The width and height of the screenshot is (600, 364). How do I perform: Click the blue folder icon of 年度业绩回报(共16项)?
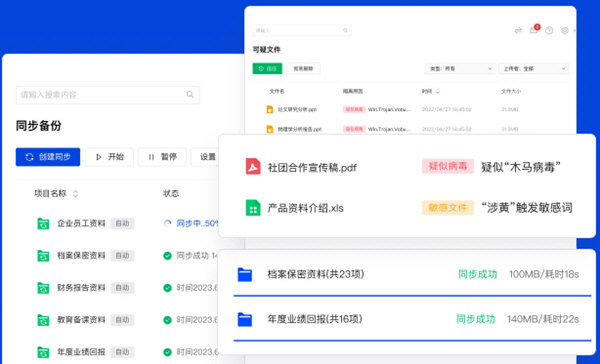[x=245, y=319]
